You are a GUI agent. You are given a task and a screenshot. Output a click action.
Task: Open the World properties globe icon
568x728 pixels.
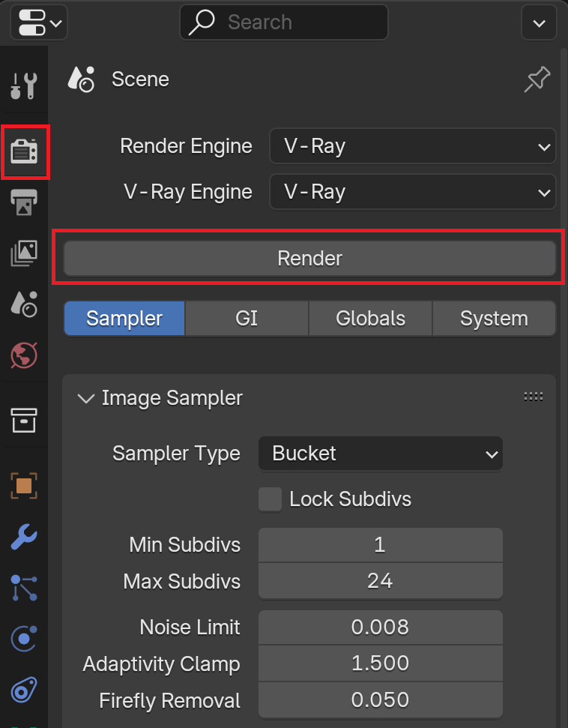[x=24, y=355]
